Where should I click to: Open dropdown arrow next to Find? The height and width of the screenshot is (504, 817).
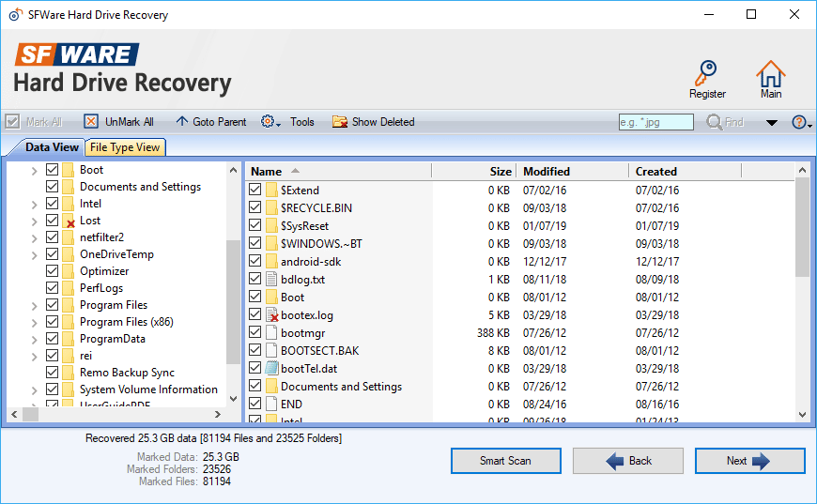771,122
